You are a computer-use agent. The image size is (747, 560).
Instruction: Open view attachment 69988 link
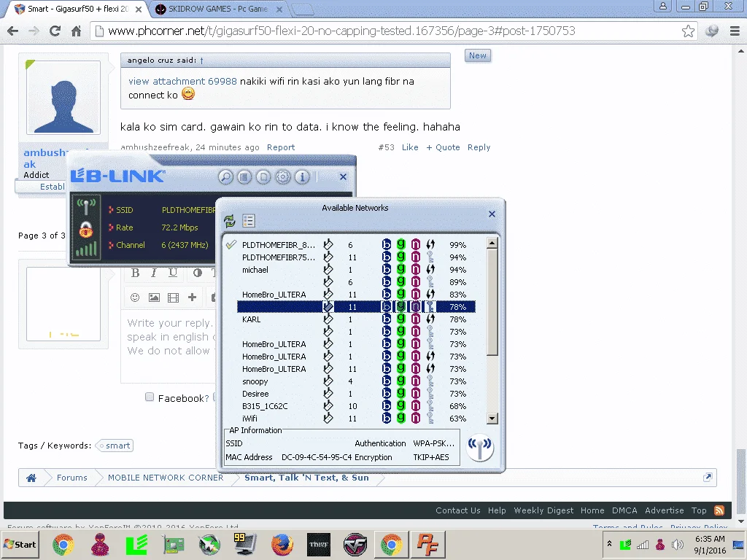tap(182, 82)
